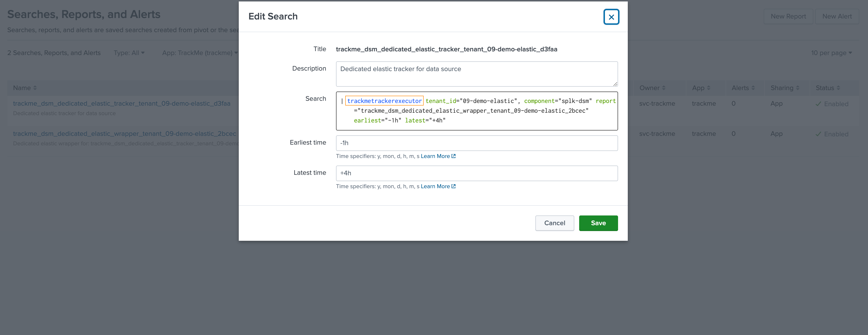Sort table by Alerts column

[743, 88]
